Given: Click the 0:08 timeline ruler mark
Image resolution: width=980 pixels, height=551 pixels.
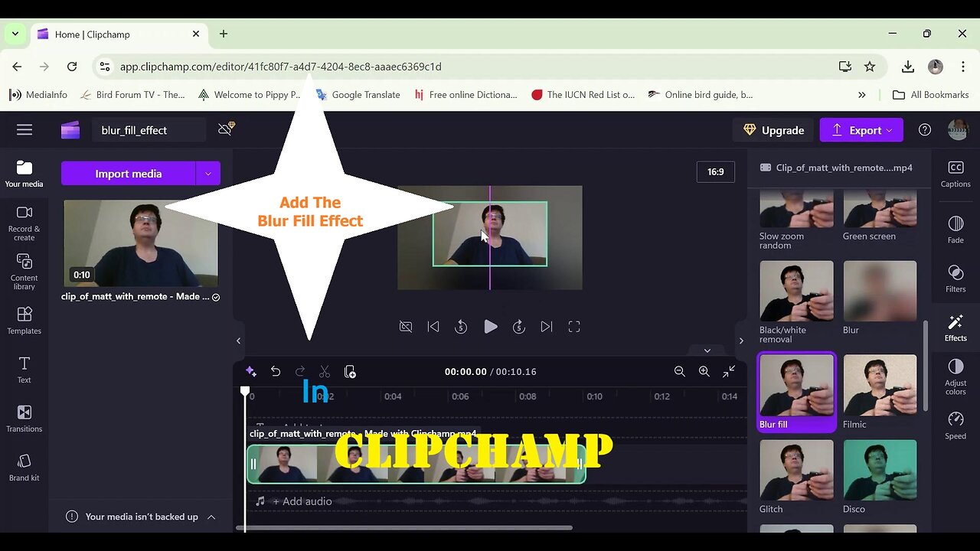Looking at the screenshot, I should (528, 396).
